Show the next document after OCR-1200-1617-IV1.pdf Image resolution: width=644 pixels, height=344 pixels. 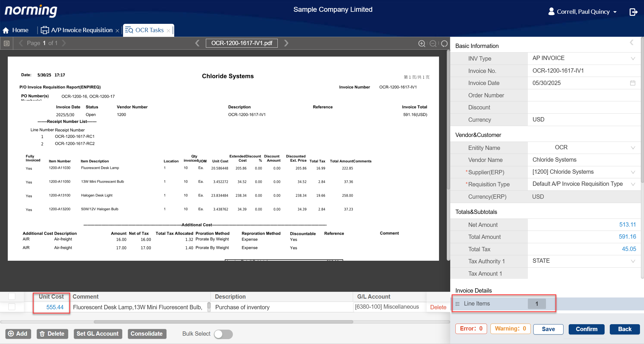tap(286, 43)
